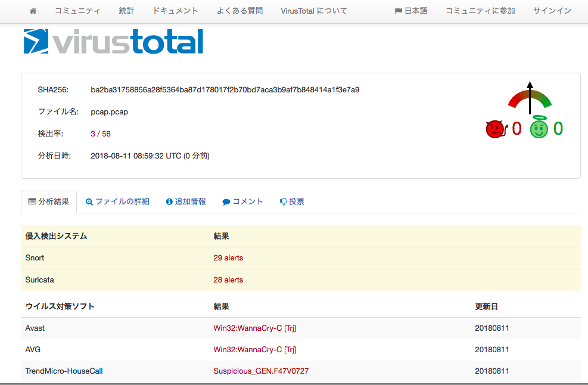The width and height of the screenshot is (588, 385).
Task: Click AVG's Win32:WannaCry-C [Trj] result
Action: pos(254,349)
